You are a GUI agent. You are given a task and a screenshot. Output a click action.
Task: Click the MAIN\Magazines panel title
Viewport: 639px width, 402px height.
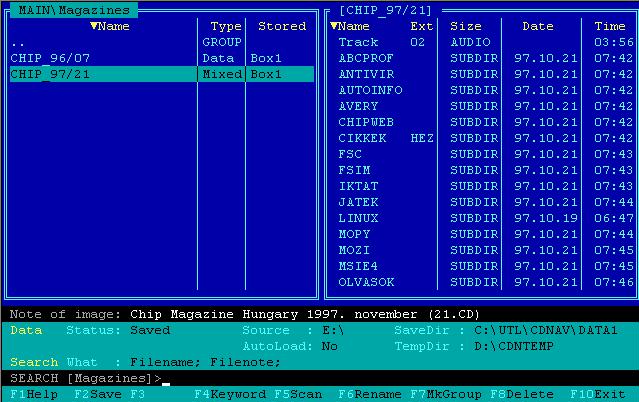click(x=74, y=10)
